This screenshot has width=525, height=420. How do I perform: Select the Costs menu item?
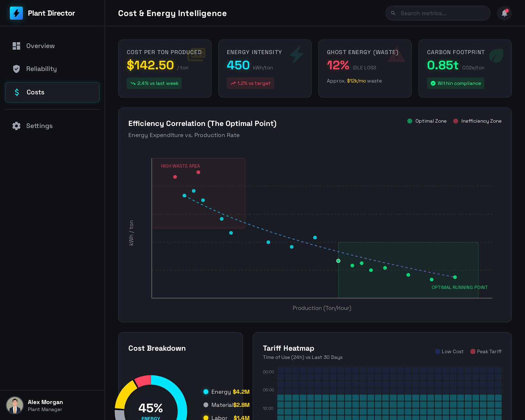tap(52, 92)
